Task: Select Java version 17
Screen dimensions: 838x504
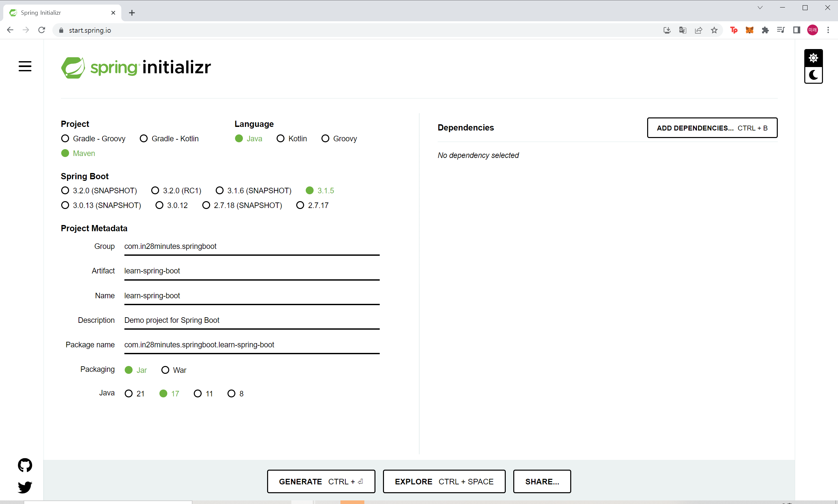Action: (x=169, y=393)
